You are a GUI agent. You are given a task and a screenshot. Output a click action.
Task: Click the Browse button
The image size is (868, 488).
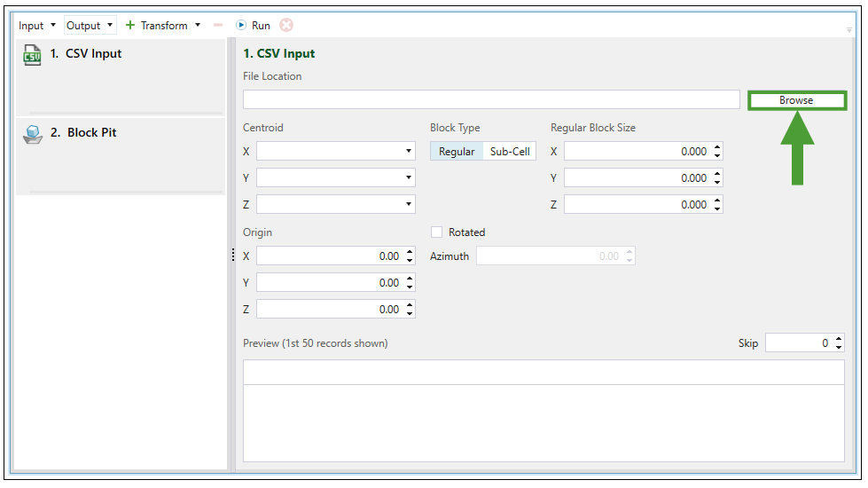pyautogui.click(x=795, y=100)
